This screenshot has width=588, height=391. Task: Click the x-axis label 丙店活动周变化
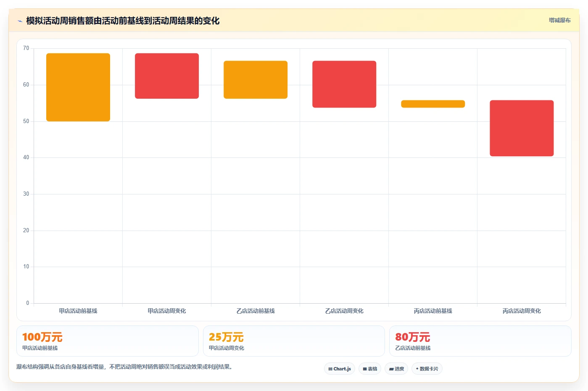tap(522, 311)
